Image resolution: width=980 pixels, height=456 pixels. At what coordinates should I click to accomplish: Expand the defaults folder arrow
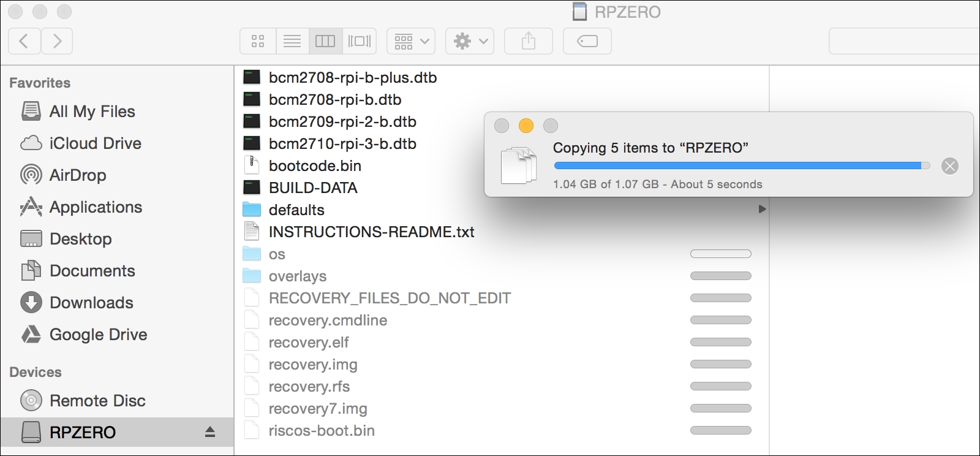tap(762, 209)
